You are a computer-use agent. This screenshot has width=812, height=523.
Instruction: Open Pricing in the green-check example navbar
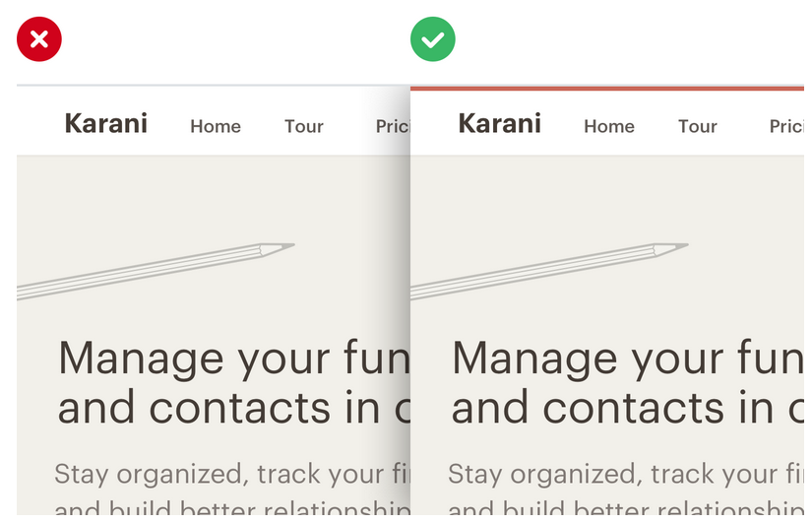(786, 126)
